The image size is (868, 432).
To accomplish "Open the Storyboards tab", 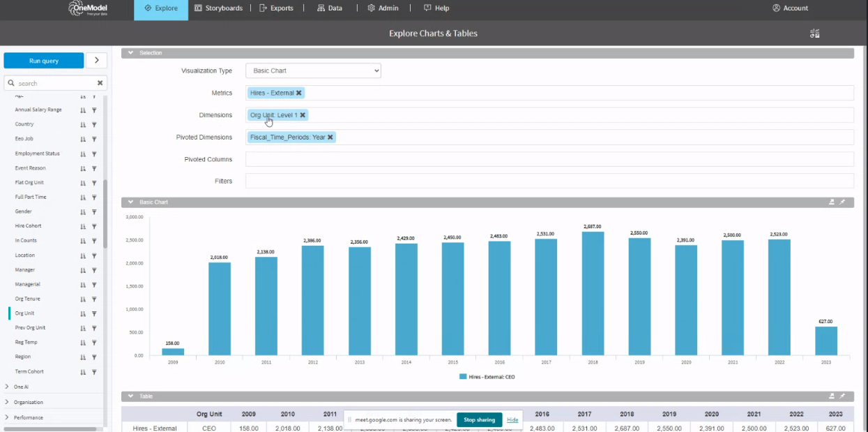I will click(218, 8).
